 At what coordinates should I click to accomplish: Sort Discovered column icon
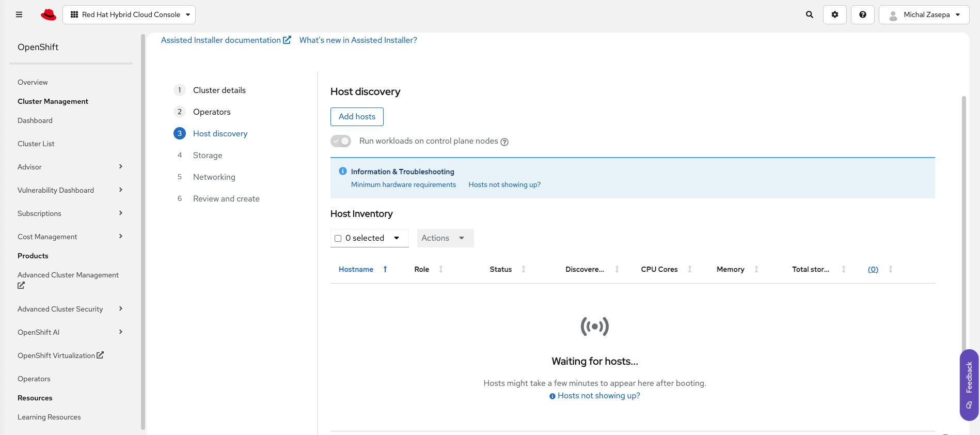[x=617, y=269]
